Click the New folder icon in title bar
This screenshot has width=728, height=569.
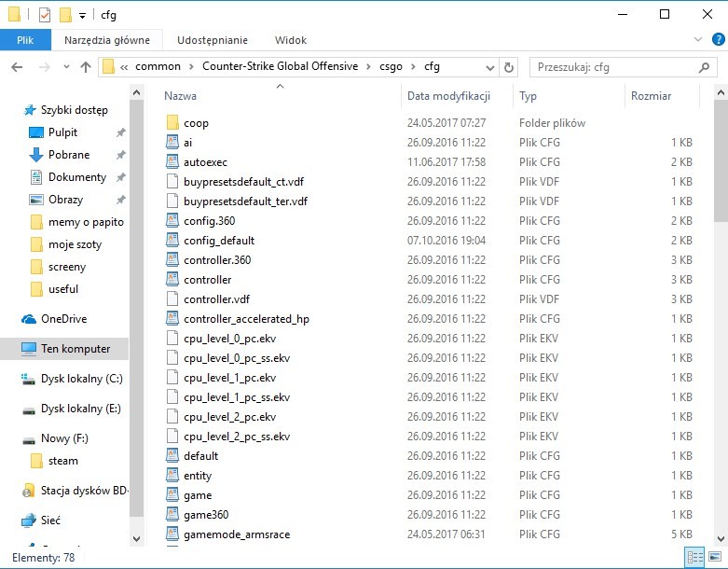(x=65, y=15)
